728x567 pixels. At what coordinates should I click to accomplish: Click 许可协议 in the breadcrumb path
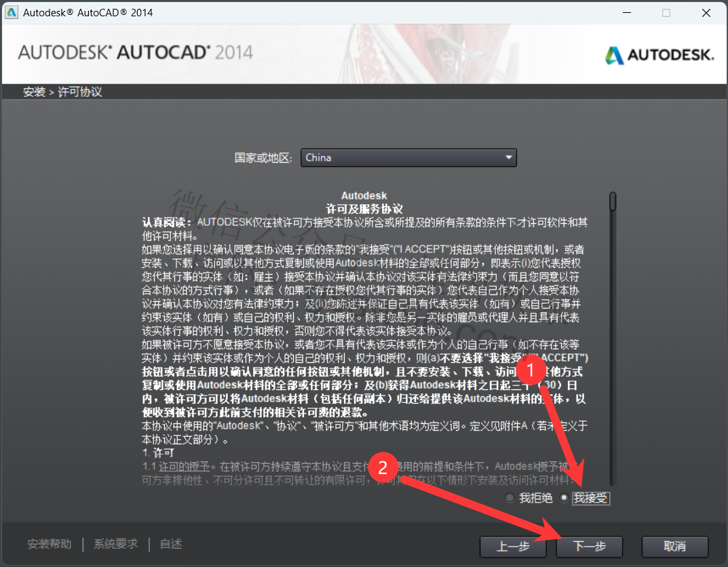(80, 92)
